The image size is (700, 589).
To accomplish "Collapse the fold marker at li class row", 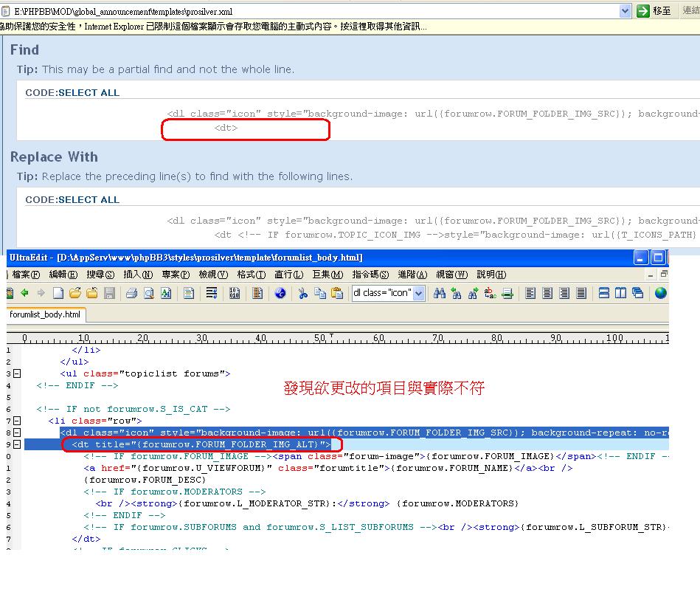I will click(x=17, y=421).
